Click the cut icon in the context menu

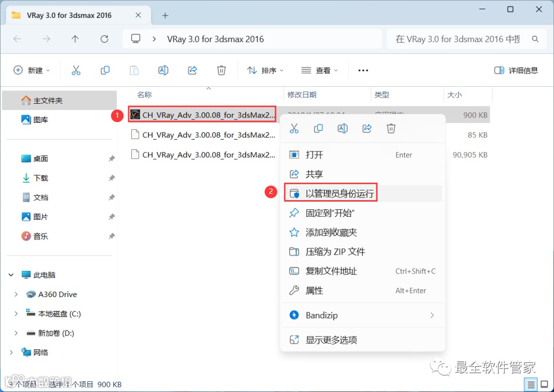tap(294, 128)
